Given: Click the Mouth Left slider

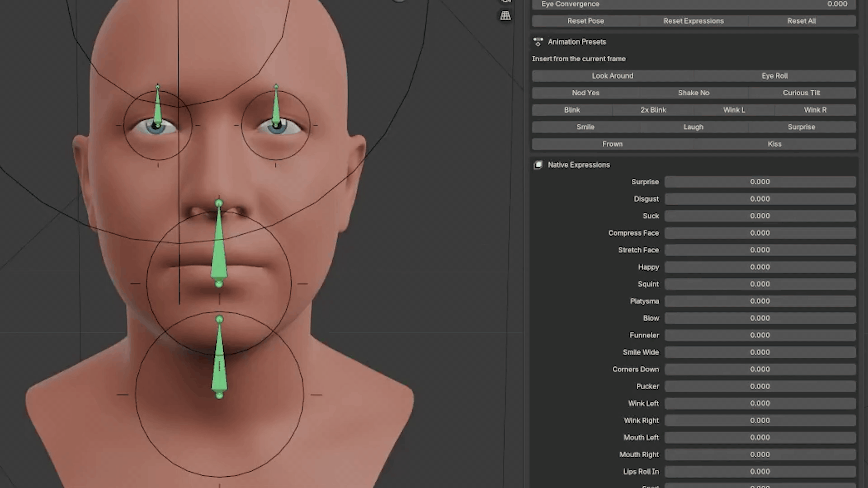Looking at the screenshot, I should pyautogui.click(x=760, y=437).
